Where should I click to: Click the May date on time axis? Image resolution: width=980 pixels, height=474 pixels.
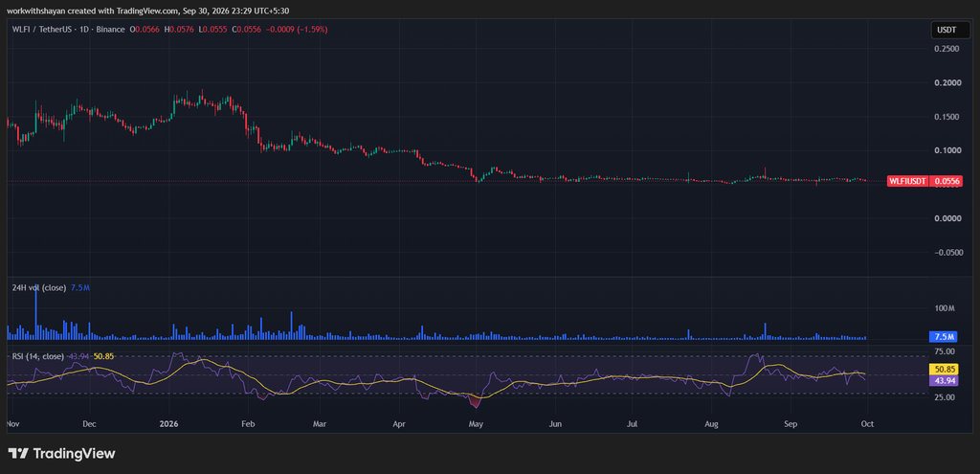click(477, 423)
